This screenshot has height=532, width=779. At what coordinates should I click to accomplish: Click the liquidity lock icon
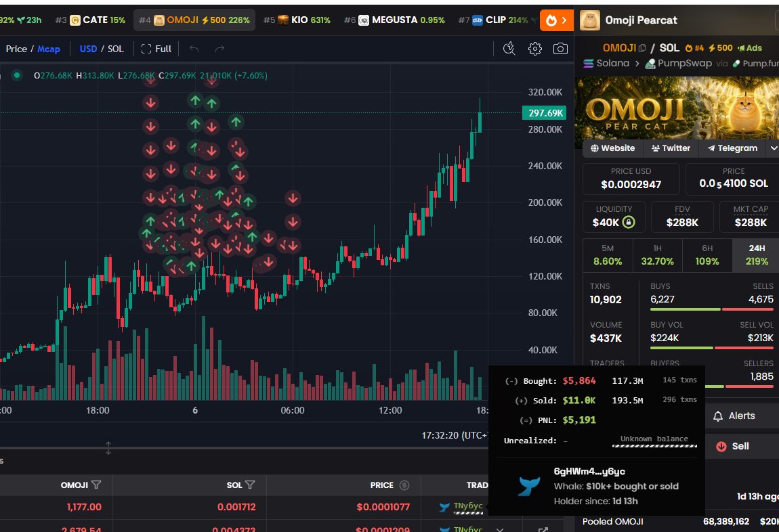pos(629,222)
